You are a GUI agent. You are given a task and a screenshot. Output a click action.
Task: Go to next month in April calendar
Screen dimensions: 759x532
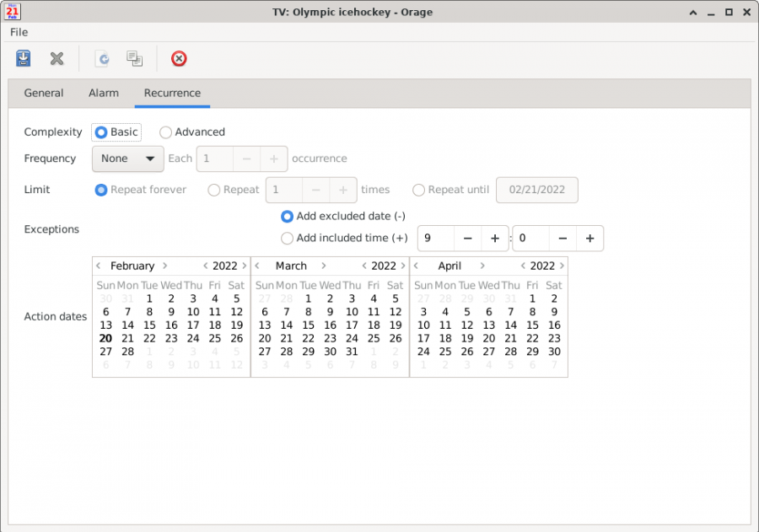[482, 266]
